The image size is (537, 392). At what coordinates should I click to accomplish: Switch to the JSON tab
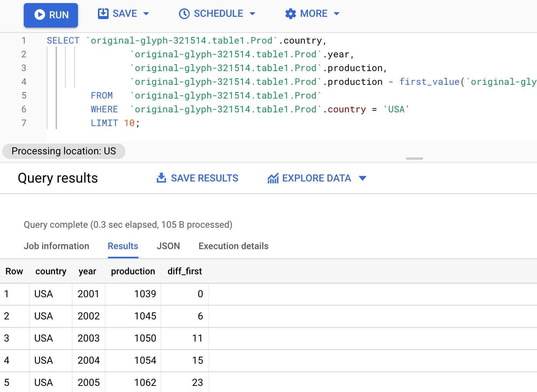click(168, 246)
